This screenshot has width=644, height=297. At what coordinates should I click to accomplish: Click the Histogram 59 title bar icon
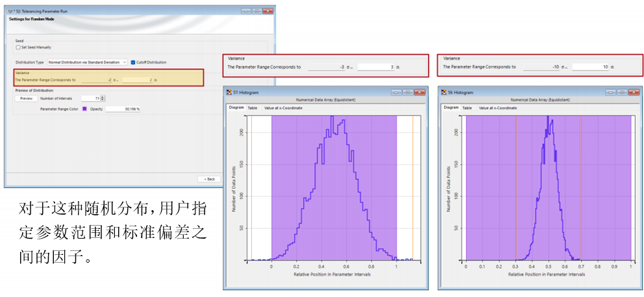[443, 92]
